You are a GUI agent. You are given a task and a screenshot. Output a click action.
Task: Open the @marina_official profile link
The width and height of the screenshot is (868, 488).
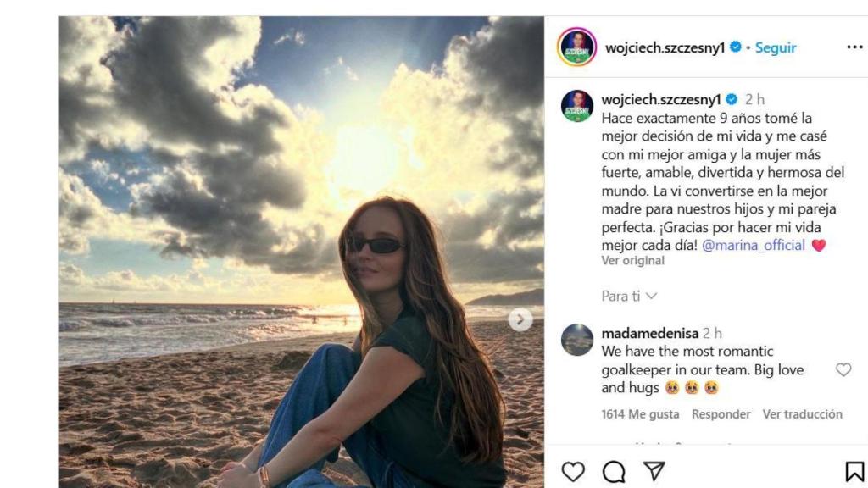click(754, 245)
